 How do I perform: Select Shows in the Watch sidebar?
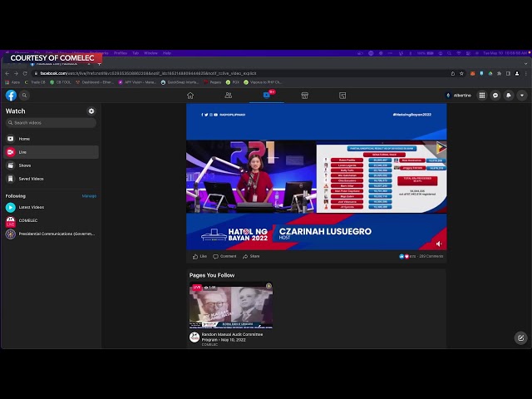(51, 165)
